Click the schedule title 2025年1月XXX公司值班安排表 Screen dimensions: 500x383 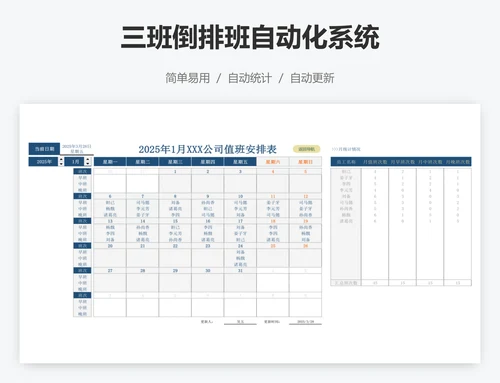point(208,149)
